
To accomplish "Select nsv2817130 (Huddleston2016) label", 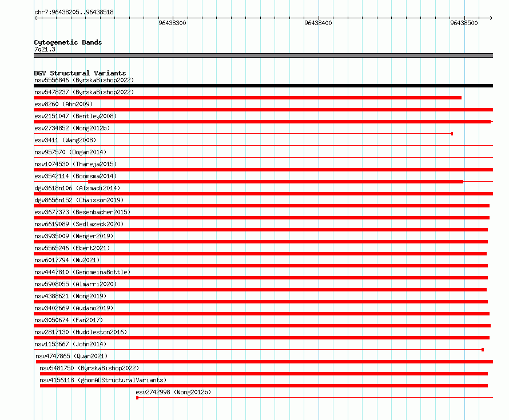I will [x=81, y=332].
